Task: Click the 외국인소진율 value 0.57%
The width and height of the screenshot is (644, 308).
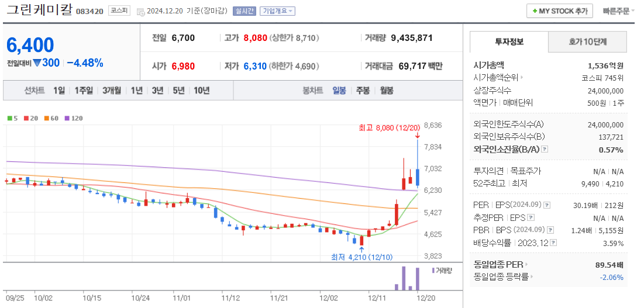Action: (x=611, y=150)
